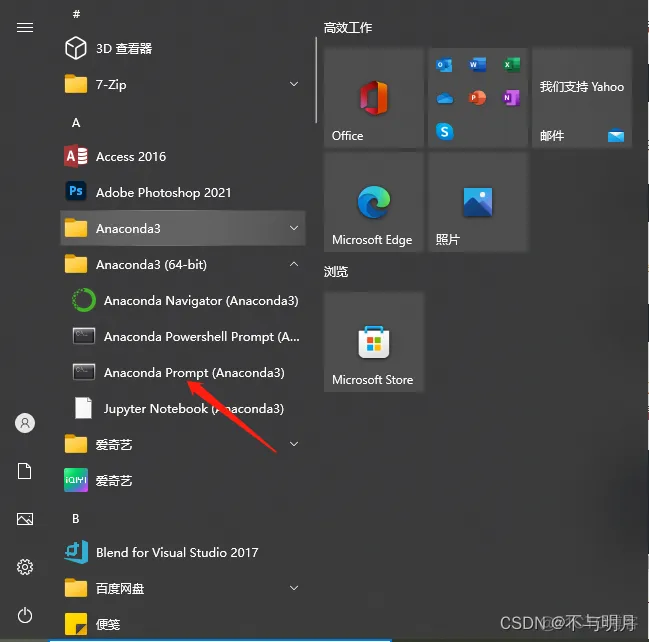This screenshot has width=649, height=642.
Task: Expand the 百度网盘 folder chevron
Action: (x=294, y=588)
